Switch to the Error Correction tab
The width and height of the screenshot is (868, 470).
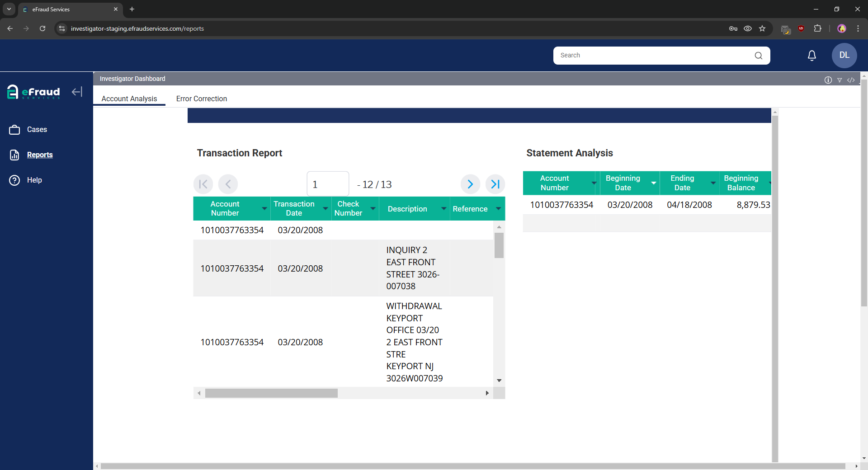coord(202,99)
